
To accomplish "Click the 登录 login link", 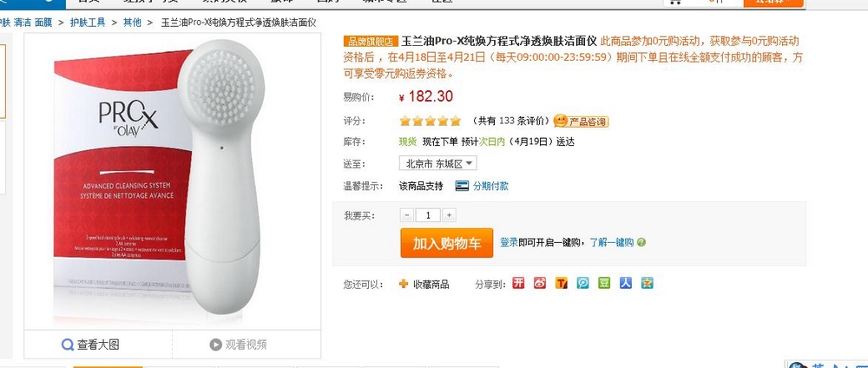I will pyautogui.click(x=509, y=242).
